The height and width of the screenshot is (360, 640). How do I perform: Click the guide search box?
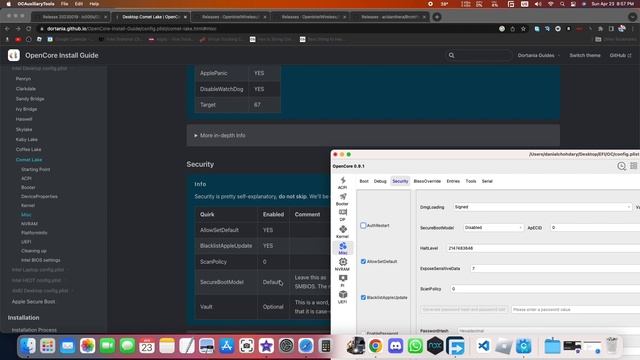click(478, 55)
